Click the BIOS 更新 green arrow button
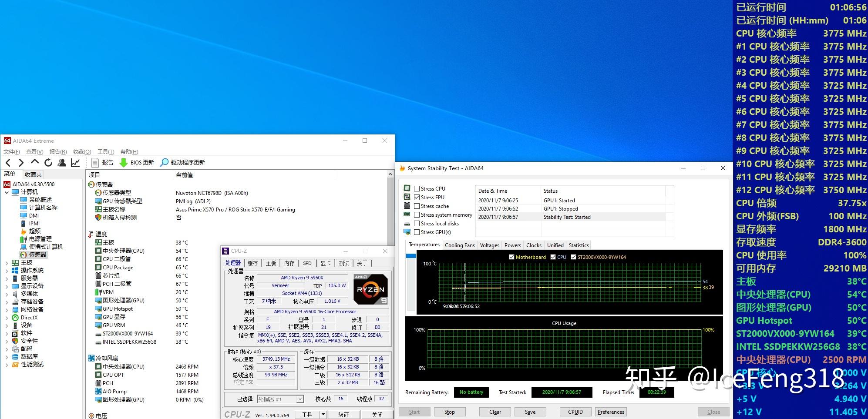 pyautogui.click(x=137, y=163)
